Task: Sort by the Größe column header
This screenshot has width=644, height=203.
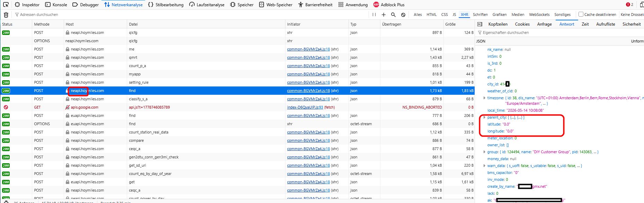Action: coord(459,24)
